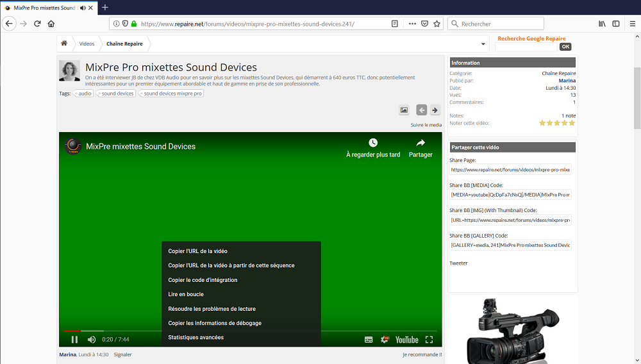The image size is (641, 364).
Task: Click the forum home icon in breadcrumb
Action: click(64, 44)
